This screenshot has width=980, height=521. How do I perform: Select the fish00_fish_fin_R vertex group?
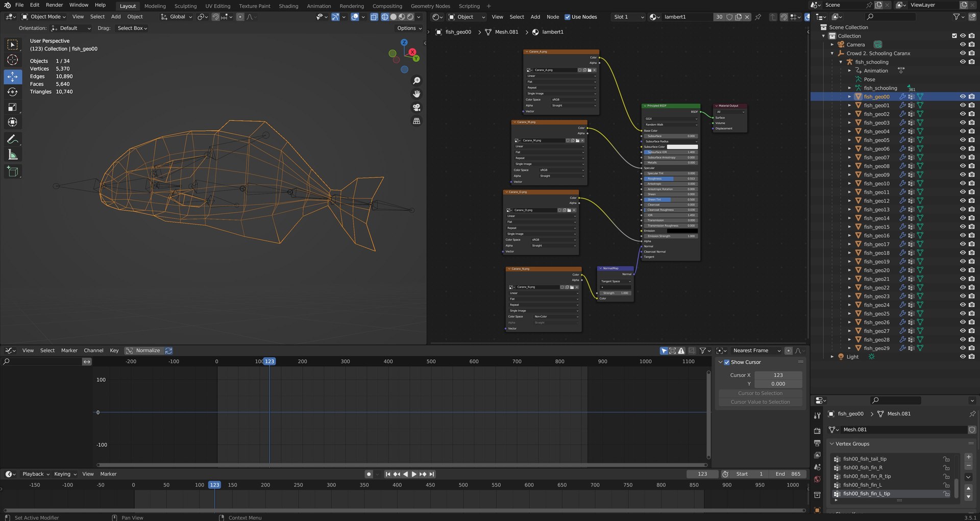point(891,467)
